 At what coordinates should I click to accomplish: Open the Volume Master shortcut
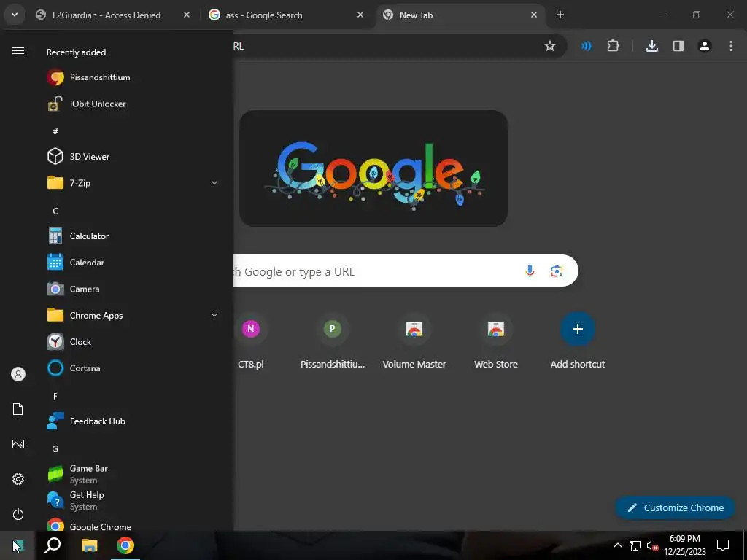(414, 341)
